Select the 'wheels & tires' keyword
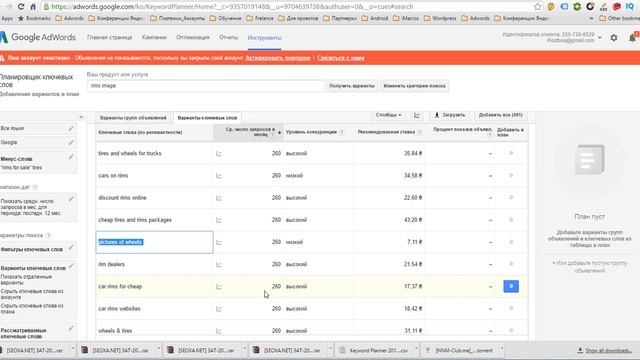The height and width of the screenshot is (360, 640). (115, 331)
